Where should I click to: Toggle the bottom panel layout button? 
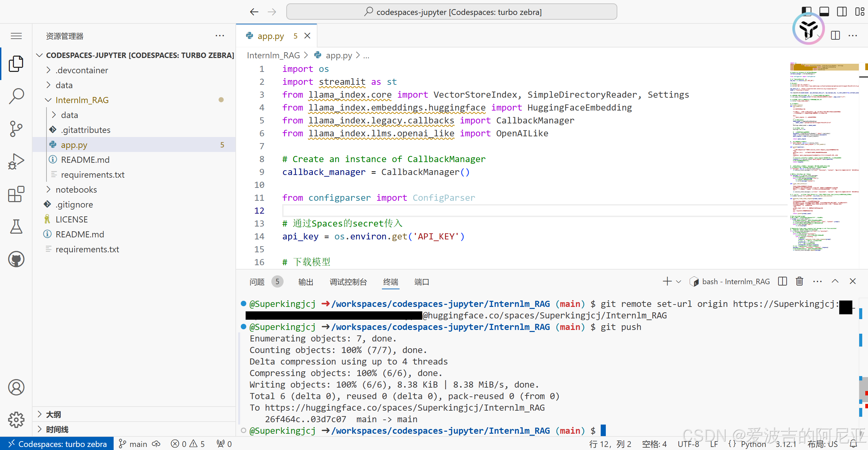[x=824, y=12]
